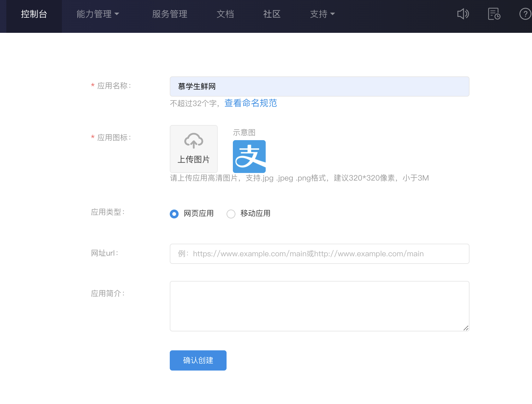
Task: Click the help question mark icon
Action: coord(525,14)
